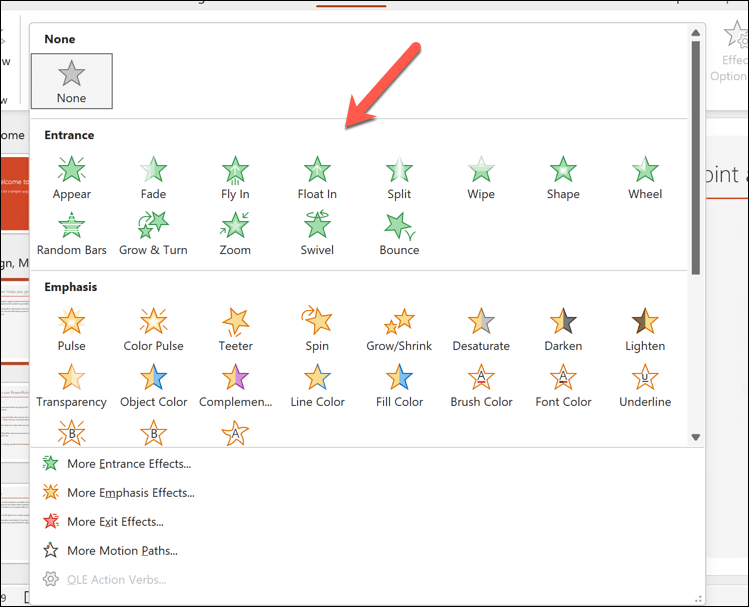Choose the Wheel entrance effect
This screenshot has height=607, width=749.
coord(645,178)
